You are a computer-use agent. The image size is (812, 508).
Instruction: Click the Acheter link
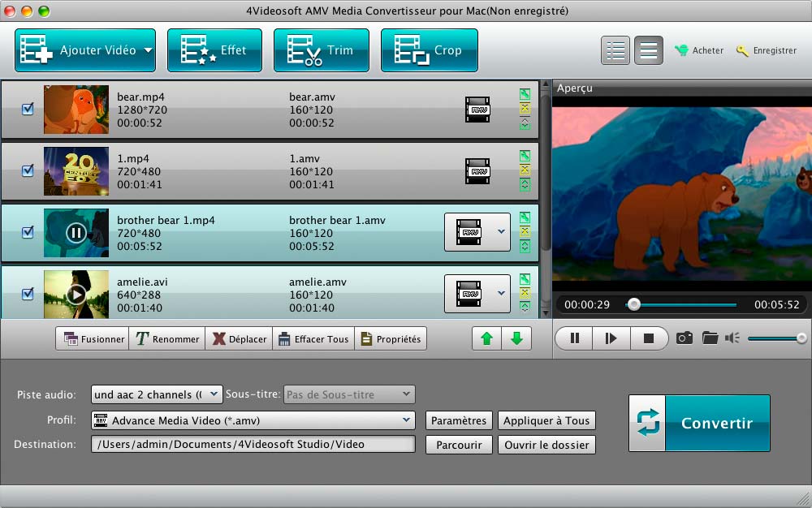(x=700, y=50)
